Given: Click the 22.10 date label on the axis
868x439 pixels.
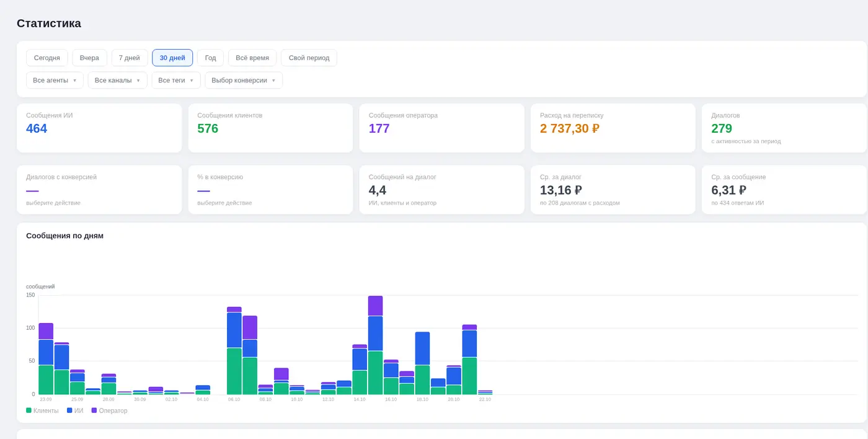Looking at the screenshot, I should 485,399.
